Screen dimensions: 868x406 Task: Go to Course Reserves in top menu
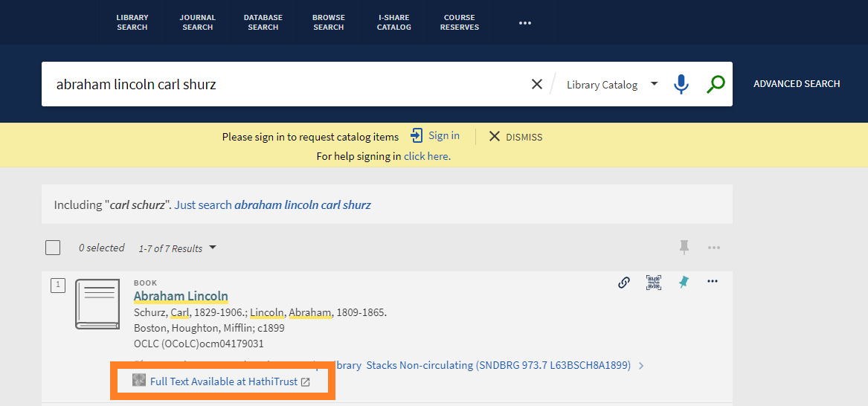tap(459, 22)
